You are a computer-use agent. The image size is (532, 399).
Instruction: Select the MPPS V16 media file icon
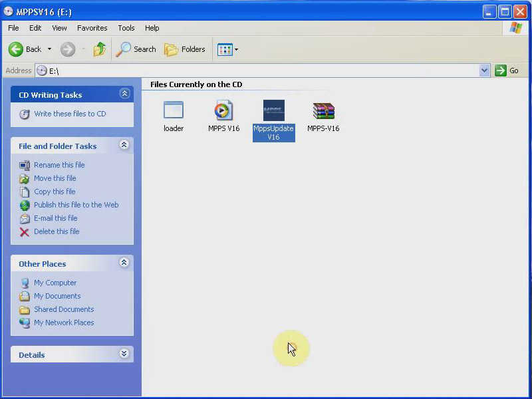tap(223, 110)
